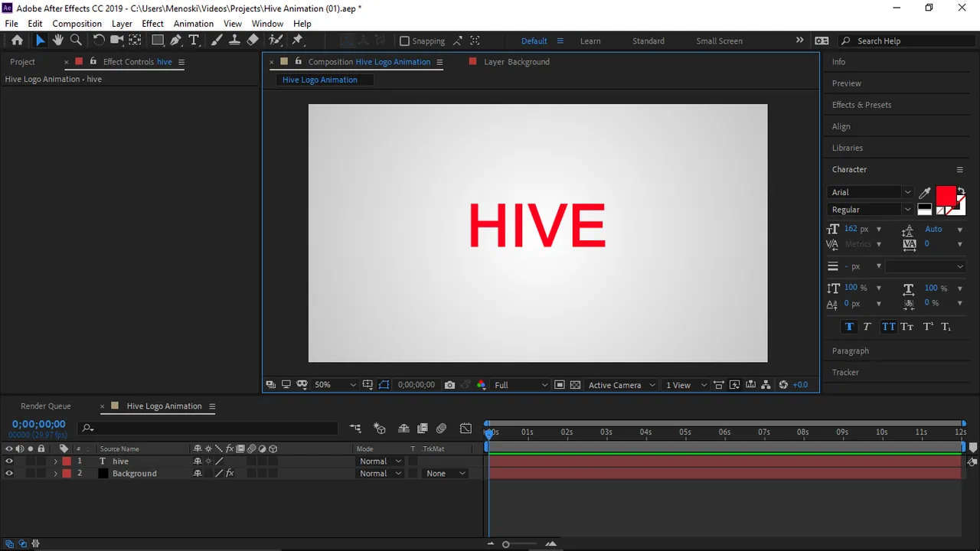Select the Selection arrow tool
The height and width of the screenshot is (551, 980).
tap(40, 41)
